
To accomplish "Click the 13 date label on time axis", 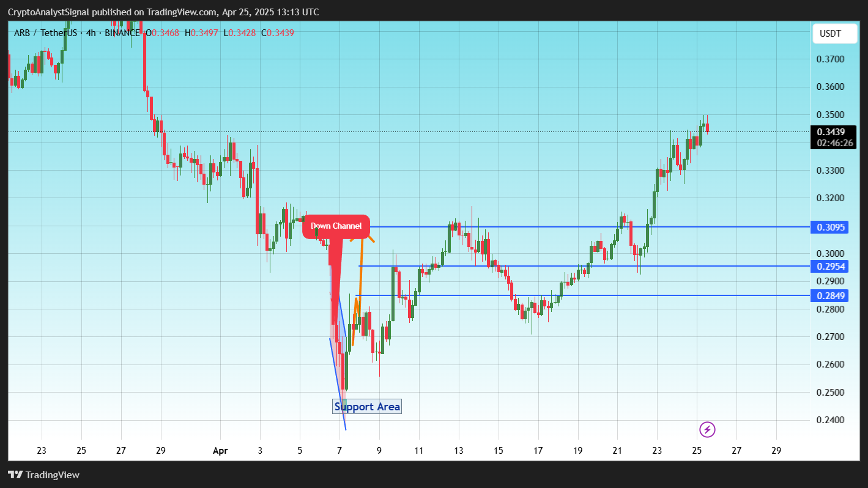I will tap(459, 451).
